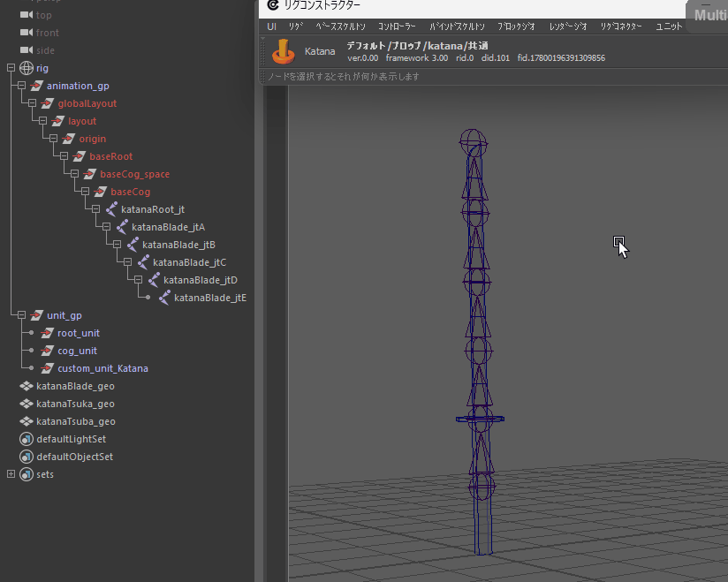Open the リグコネクター menu
Viewport: 728px width, 582px height.
621,26
